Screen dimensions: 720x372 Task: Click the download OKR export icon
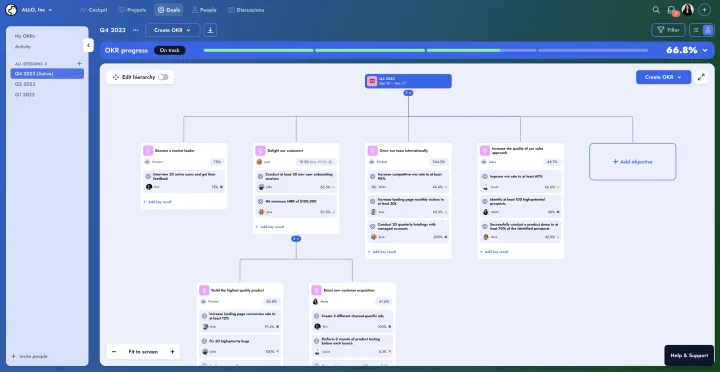pos(210,30)
